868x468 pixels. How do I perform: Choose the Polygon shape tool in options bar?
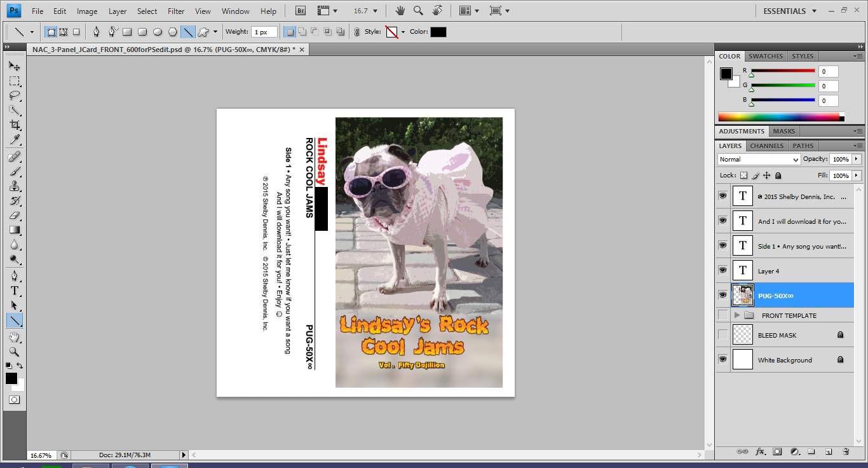172,32
